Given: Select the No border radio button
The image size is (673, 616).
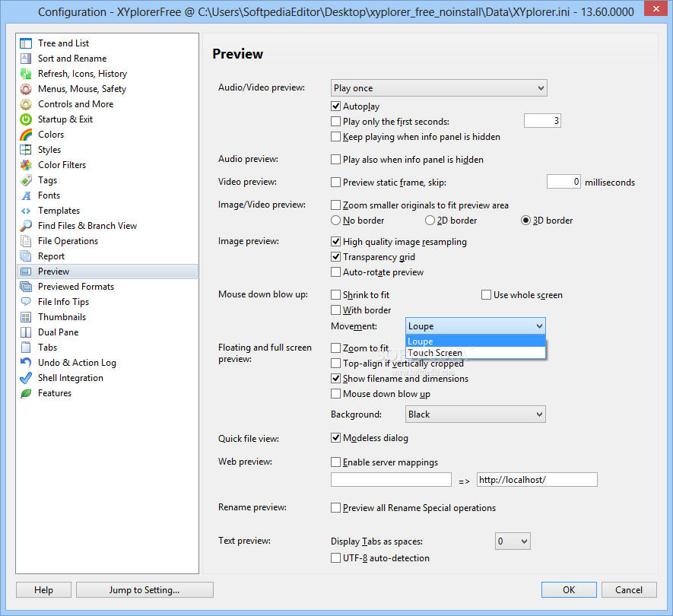Looking at the screenshot, I should [335, 221].
